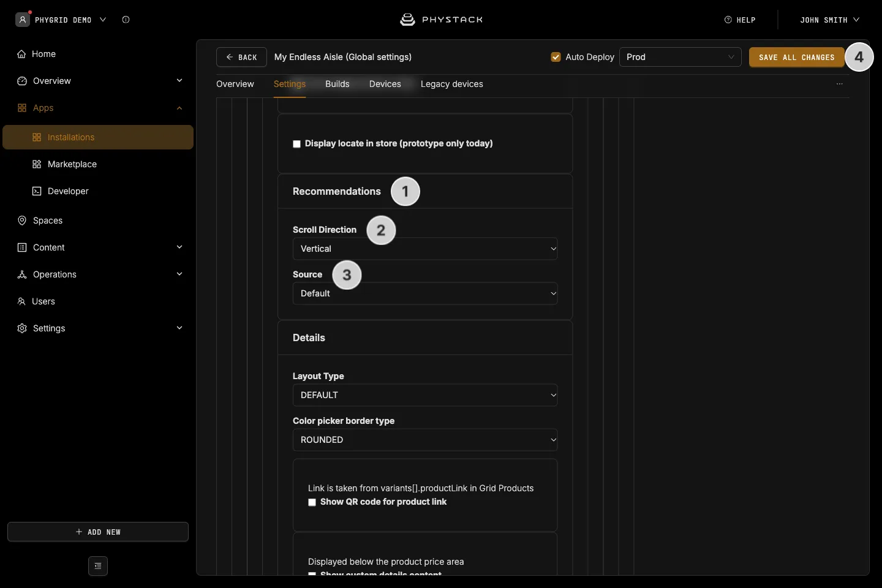The width and height of the screenshot is (882, 588).
Task: Click the Back button
Action: pos(241,57)
